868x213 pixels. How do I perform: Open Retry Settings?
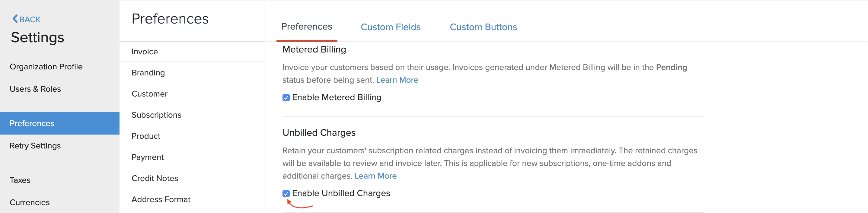tap(35, 146)
